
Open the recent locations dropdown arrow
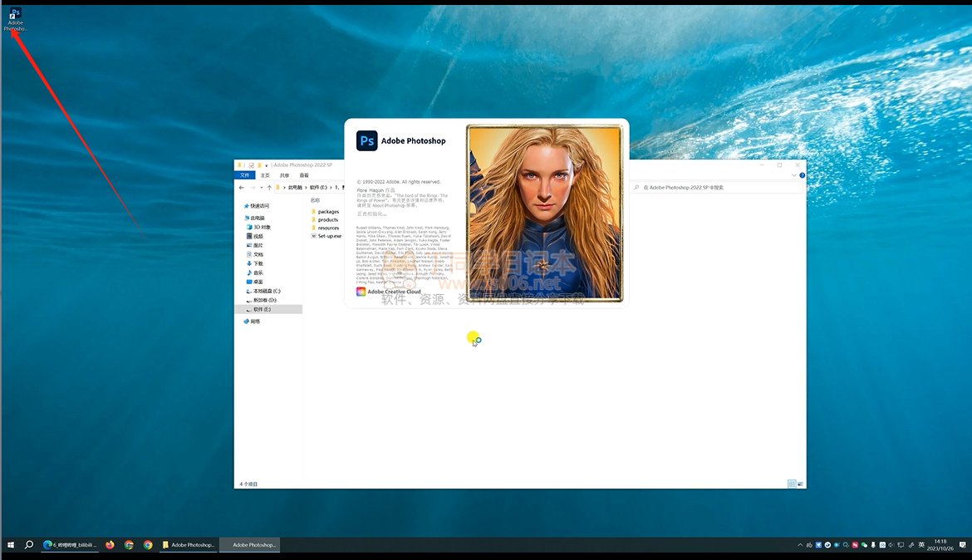(261, 188)
